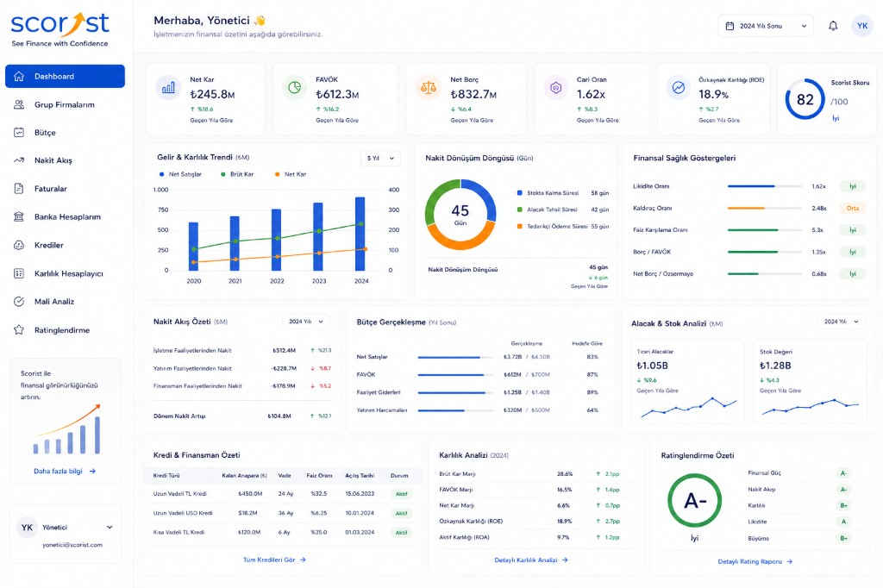Click the Mali Analiz menu label
This screenshot has width=883, height=588.
point(54,302)
